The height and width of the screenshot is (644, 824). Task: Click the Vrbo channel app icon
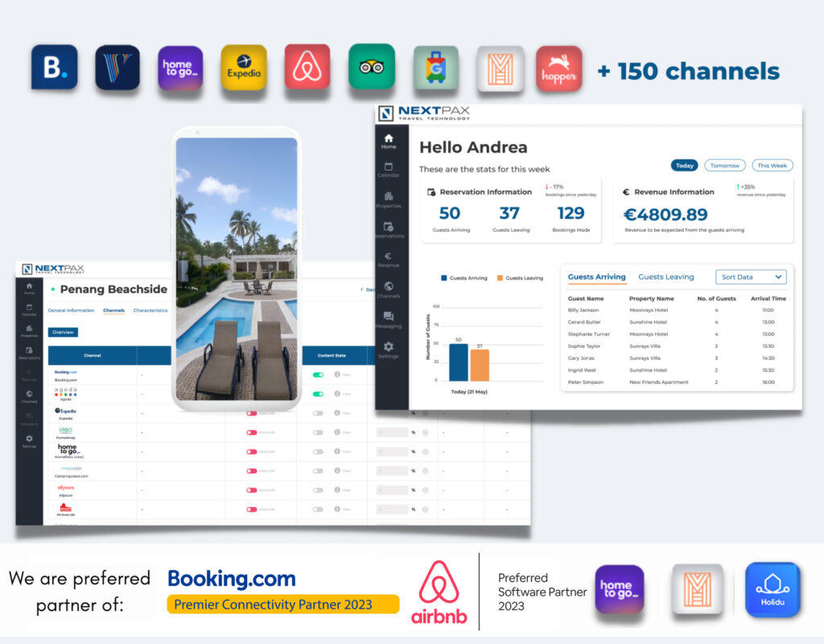click(x=117, y=68)
